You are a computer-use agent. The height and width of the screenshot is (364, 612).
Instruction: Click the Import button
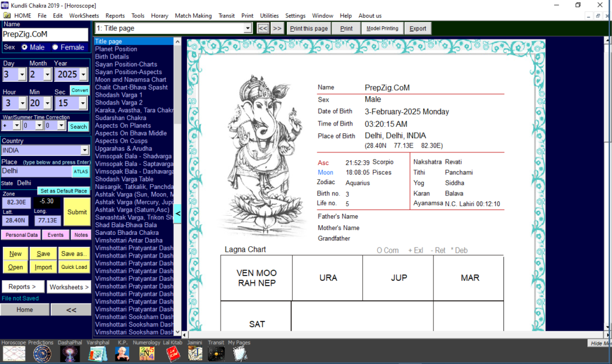(x=43, y=267)
